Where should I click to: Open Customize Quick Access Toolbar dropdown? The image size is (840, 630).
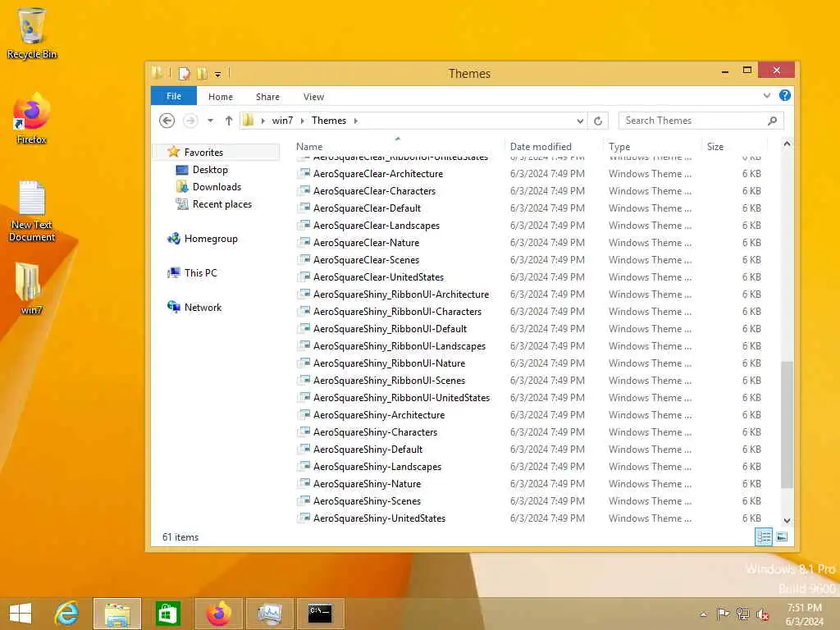[x=217, y=74]
